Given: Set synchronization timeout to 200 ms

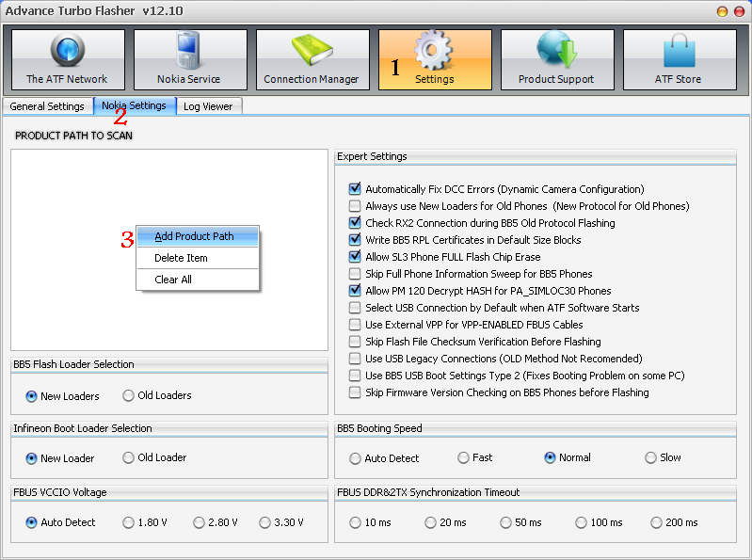Looking at the screenshot, I should [656, 522].
